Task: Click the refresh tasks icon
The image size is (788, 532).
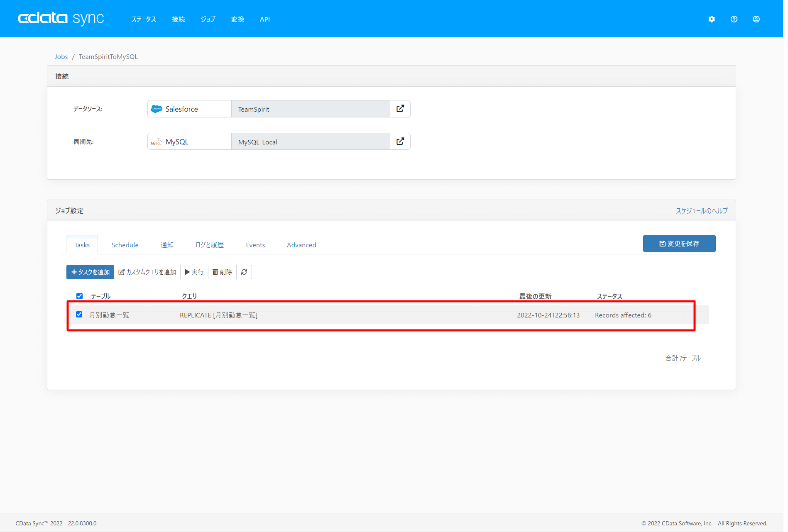Action: pyautogui.click(x=244, y=272)
